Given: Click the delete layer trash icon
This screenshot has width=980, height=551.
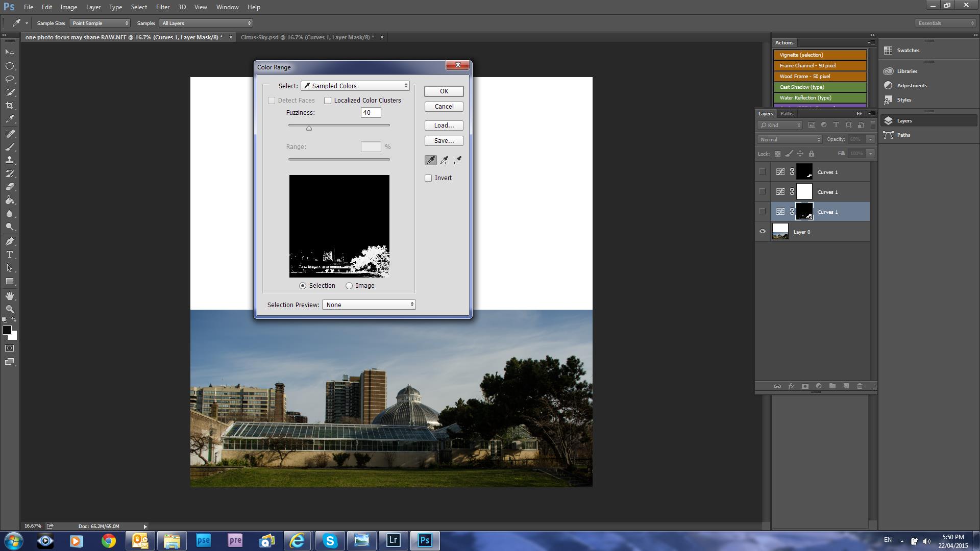Looking at the screenshot, I should [x=860, y=386].
